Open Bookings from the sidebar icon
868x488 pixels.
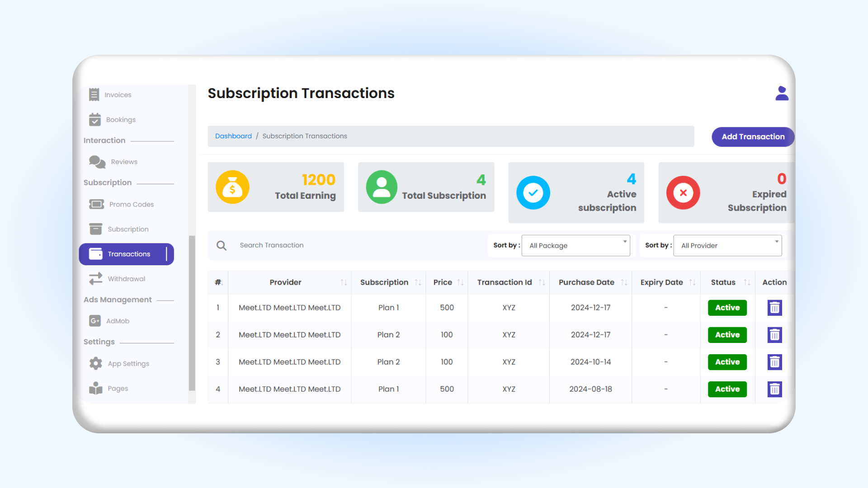pyautogui.click(x=95, y=119)
